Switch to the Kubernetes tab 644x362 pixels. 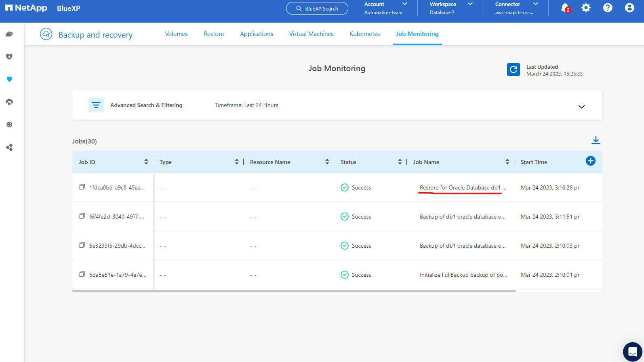tap(364, 34)
